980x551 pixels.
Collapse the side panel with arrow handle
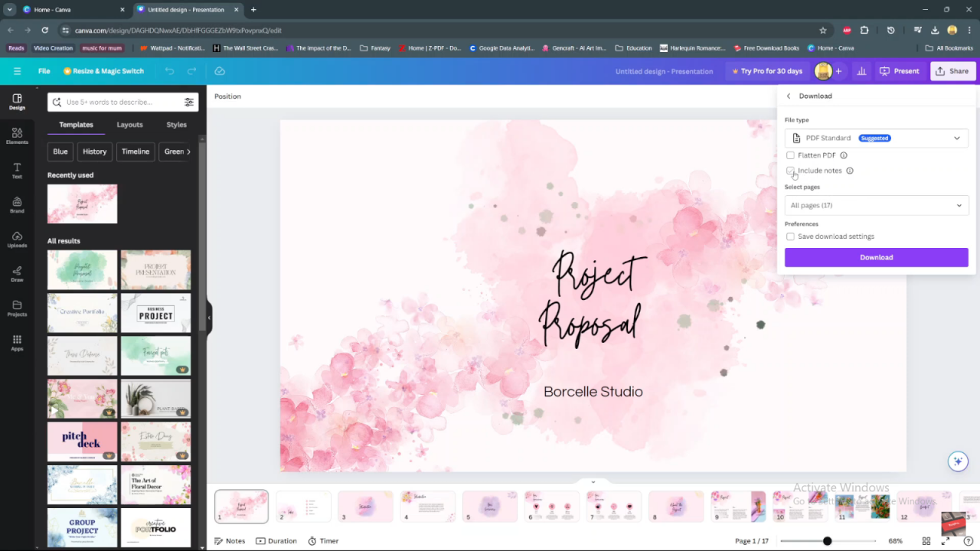coord(209,318)
